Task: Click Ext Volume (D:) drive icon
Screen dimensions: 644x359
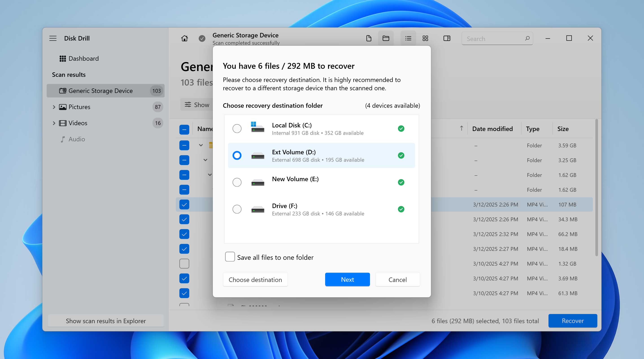Action: (x=257, y=156)
